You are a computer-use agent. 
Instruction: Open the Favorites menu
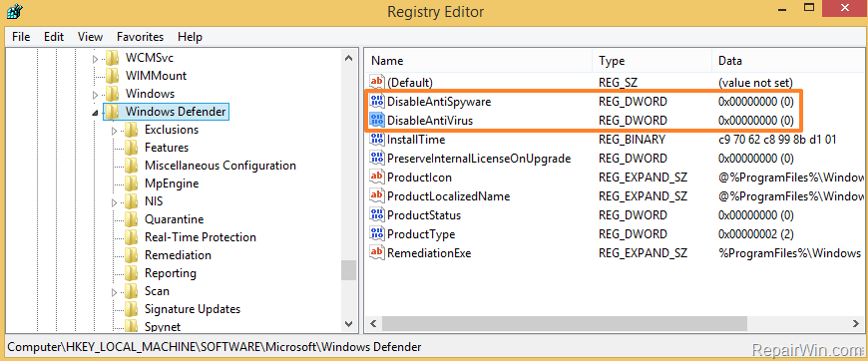click(140, 37)
